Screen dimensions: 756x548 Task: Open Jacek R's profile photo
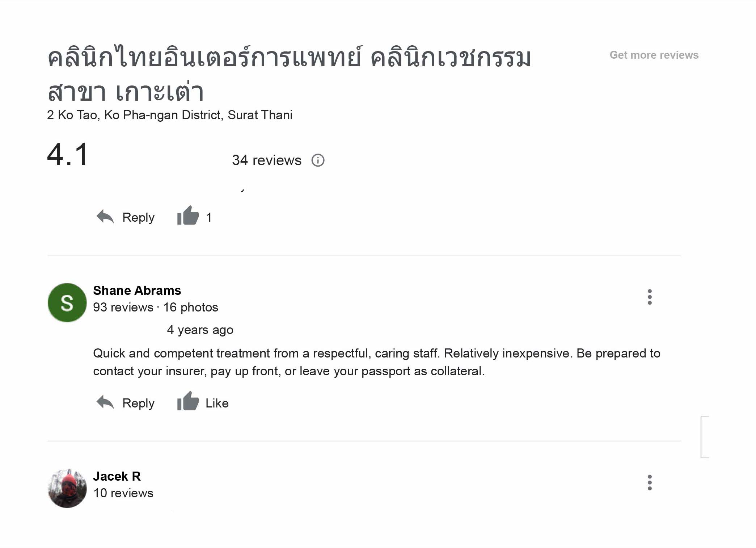[67, 488]
